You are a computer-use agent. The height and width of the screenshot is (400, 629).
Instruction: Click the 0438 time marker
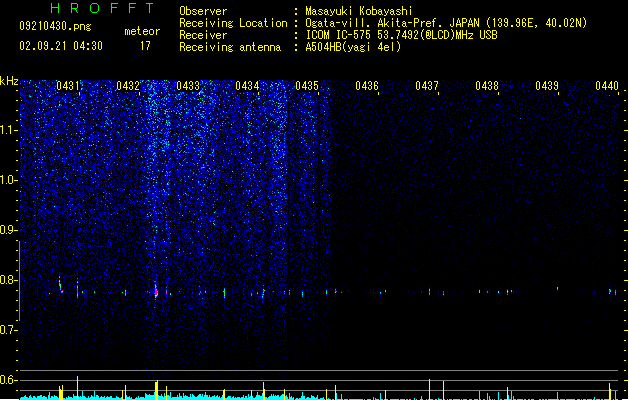click(487, 86)
